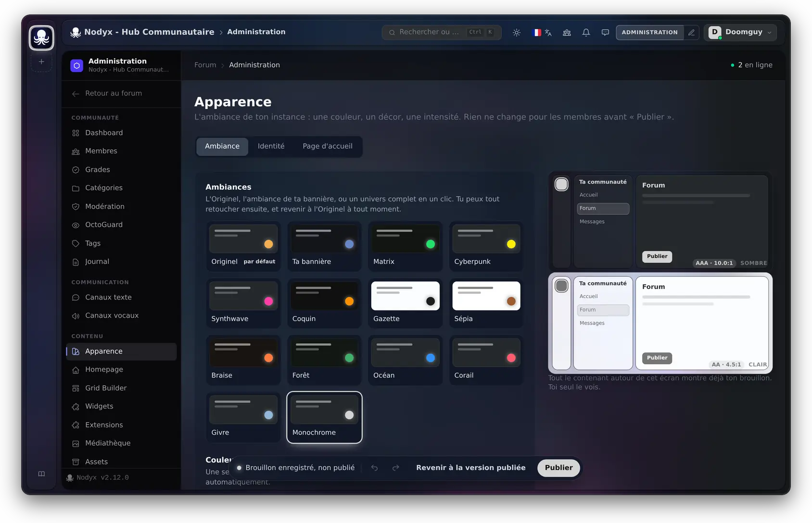Screen dimensions: 812x523
Task: Click Retour au forum link
Action: coord(114,94)
